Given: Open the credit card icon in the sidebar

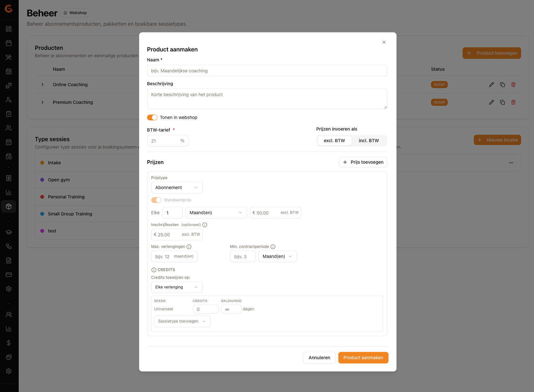Looking at the screenshot, I should point(9,275).
